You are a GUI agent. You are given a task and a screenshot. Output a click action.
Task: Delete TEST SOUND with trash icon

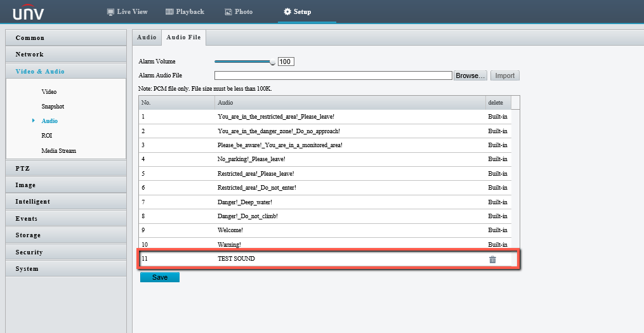(x=492, y=259)
